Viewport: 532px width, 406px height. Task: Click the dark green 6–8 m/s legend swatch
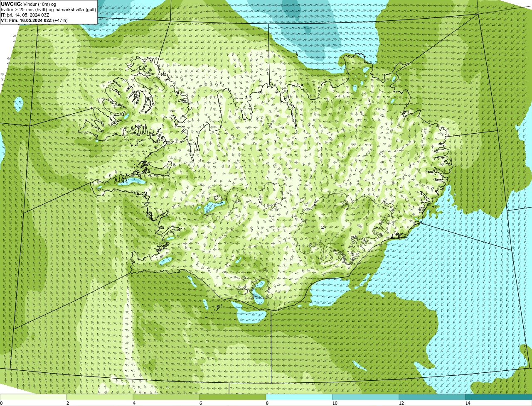[x=233, y=397]
